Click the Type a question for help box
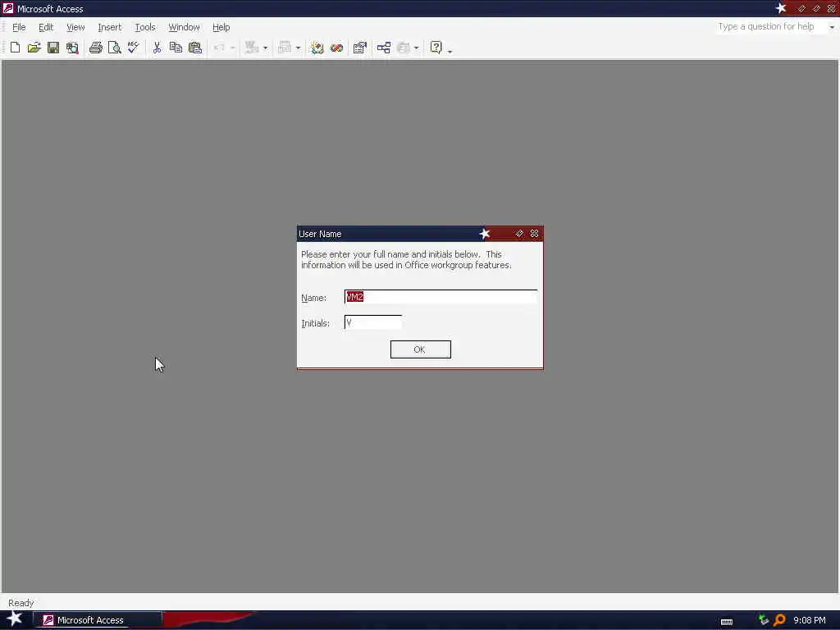This screenshot has height=630, width=840. click(x=771, y=27)
